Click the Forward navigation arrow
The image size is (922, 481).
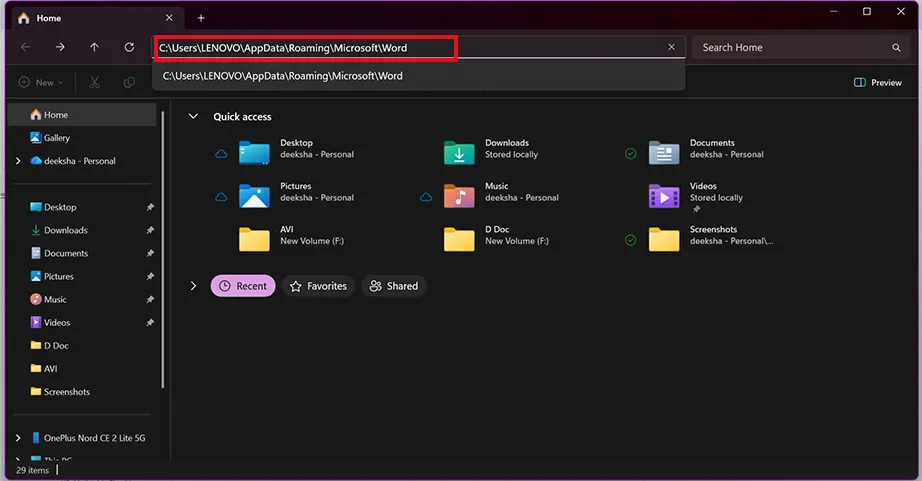tap(59, 47)
